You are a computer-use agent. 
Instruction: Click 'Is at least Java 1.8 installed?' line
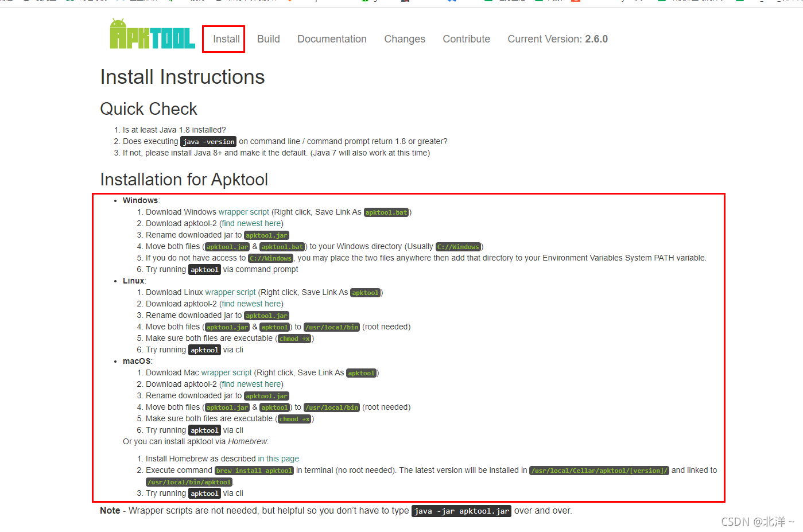(x=174, y=130)
